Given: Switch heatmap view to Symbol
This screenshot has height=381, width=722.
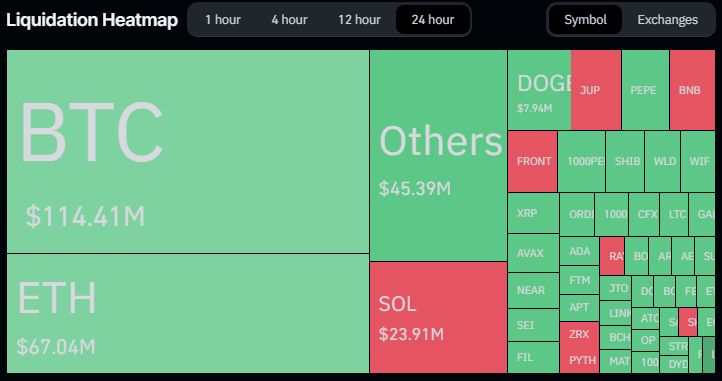Looking at the screenshot, I should (x=585, y=20).
